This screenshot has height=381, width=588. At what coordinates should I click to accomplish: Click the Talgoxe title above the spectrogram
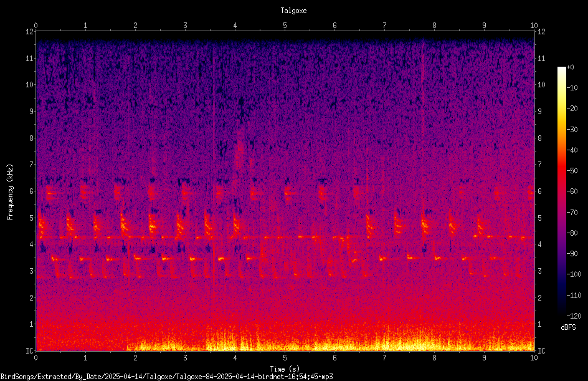(x=293, y=11)
